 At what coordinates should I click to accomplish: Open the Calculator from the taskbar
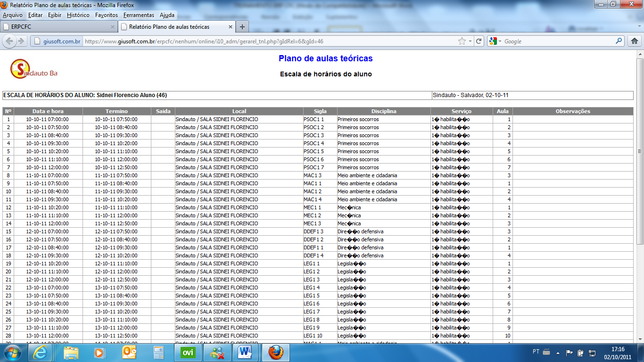[158, 352]
